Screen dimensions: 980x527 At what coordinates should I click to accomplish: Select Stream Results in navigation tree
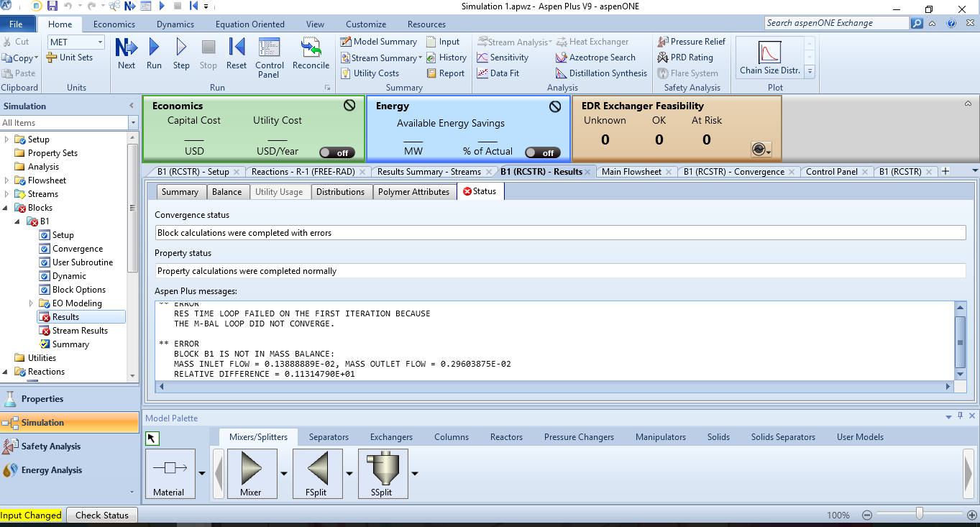click(x=80, y=331)
